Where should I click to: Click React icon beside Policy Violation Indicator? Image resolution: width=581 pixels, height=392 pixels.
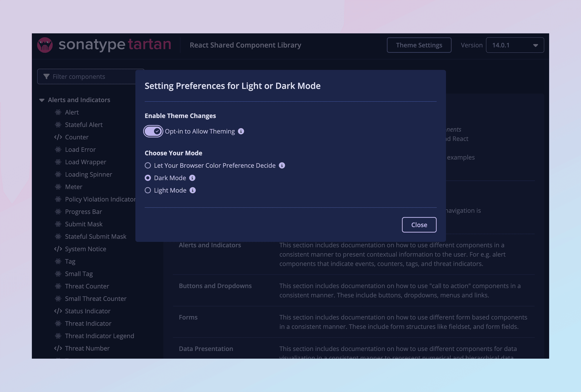tap(58, 199)
